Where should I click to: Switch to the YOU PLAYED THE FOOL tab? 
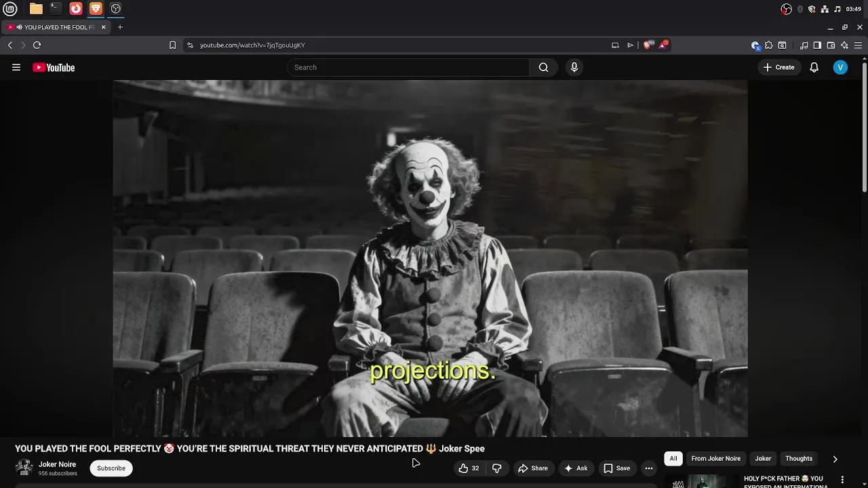(x=57, y=27)
